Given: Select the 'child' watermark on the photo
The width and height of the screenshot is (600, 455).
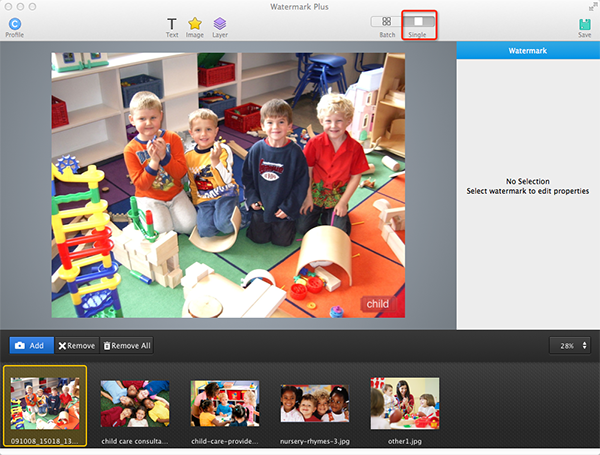Looking at the screenshot, I should coord(378,304).
